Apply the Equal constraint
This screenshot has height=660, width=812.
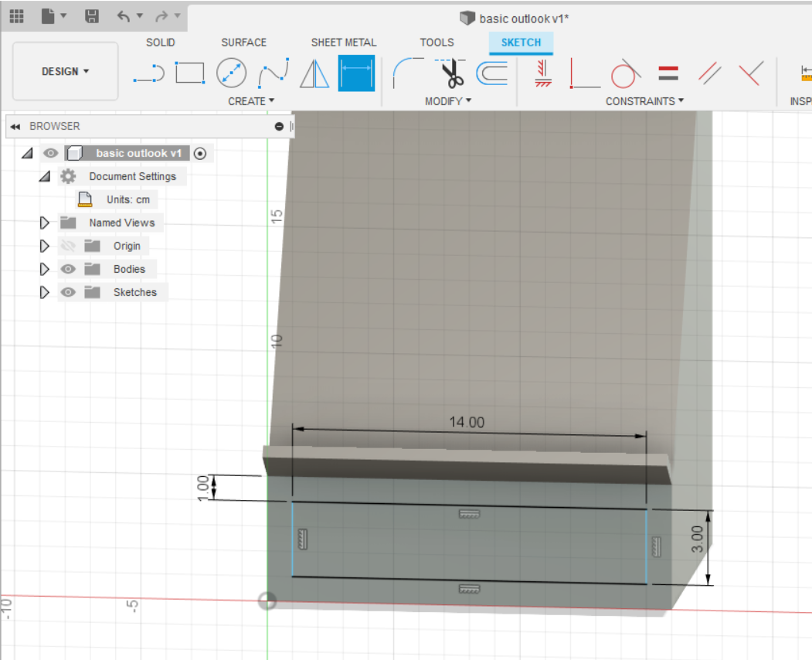click(668, 72)
